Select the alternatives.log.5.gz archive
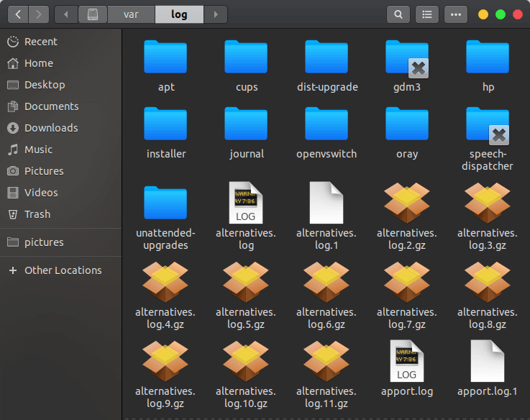The height and width of the screenshot is (420, 530). 246,296
